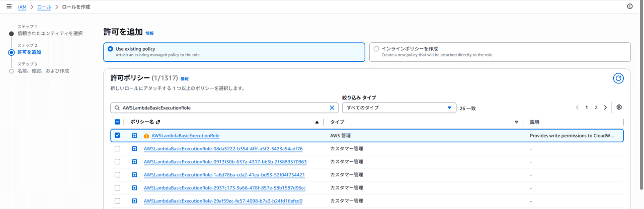
Task: Uncheck AWSLambdaBasicExecutionRole AWS managed policy
Action: tap(117, 135)
